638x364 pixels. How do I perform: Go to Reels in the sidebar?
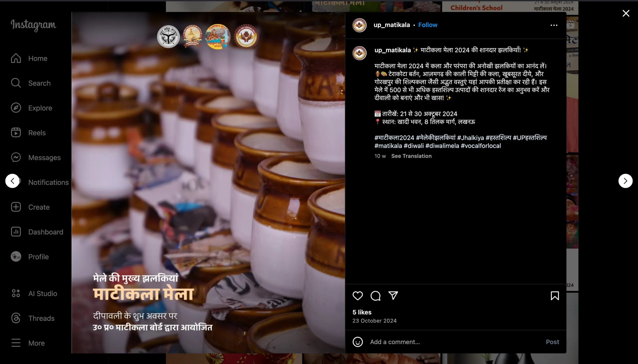click(x=28, y=133)
